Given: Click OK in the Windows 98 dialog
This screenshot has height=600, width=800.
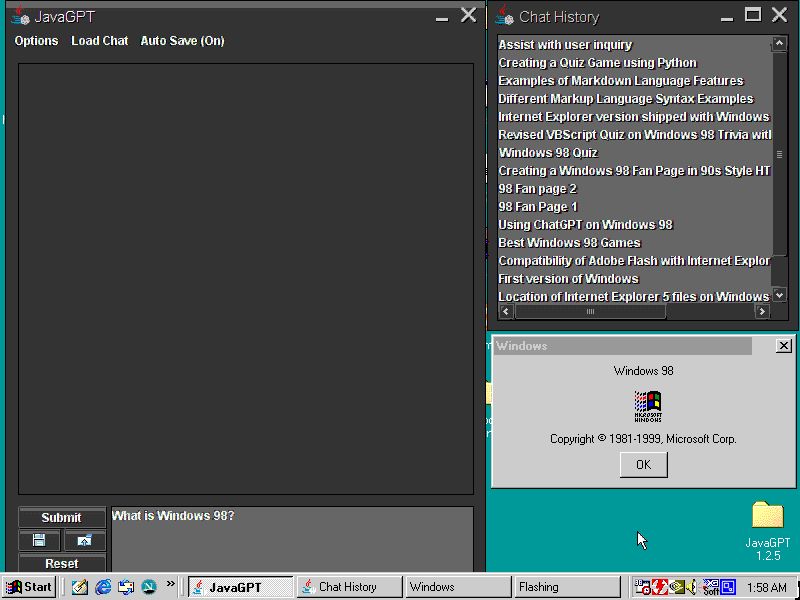Looking at the screenshot, I should click(643, 465).
